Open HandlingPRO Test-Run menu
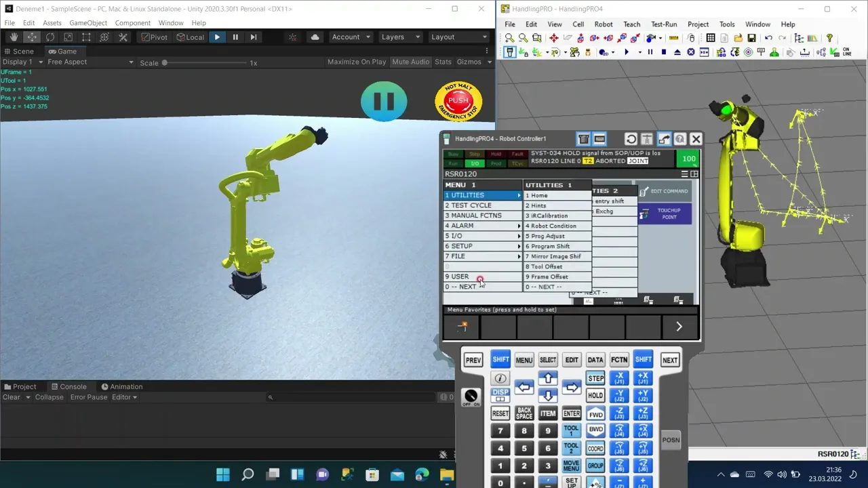 pos(664,24)
